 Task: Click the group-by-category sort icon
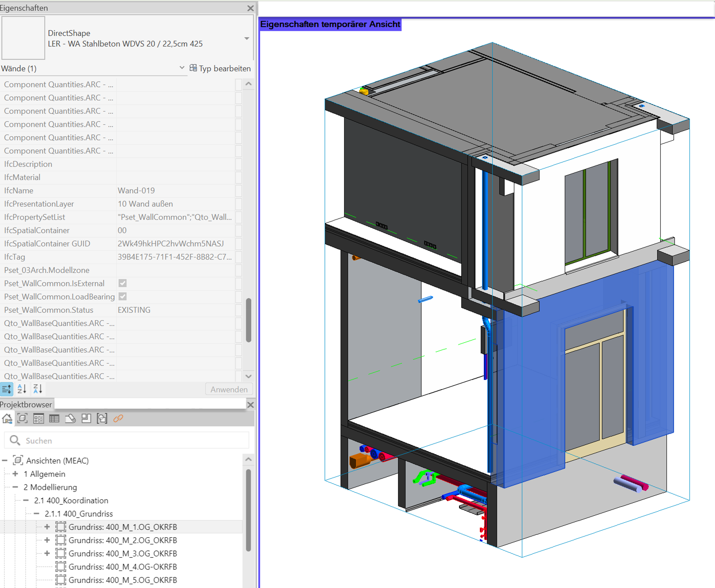[x=7, y=389]
